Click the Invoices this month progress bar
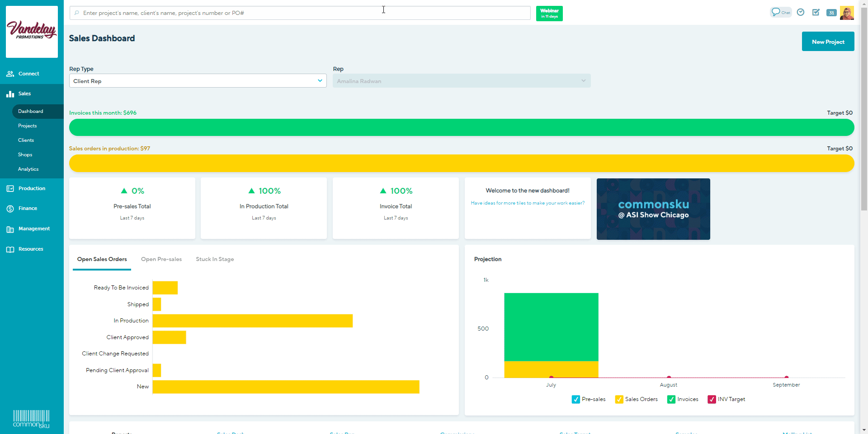The height and width of the screenshot is (434, 868). [x=461, y=127]
